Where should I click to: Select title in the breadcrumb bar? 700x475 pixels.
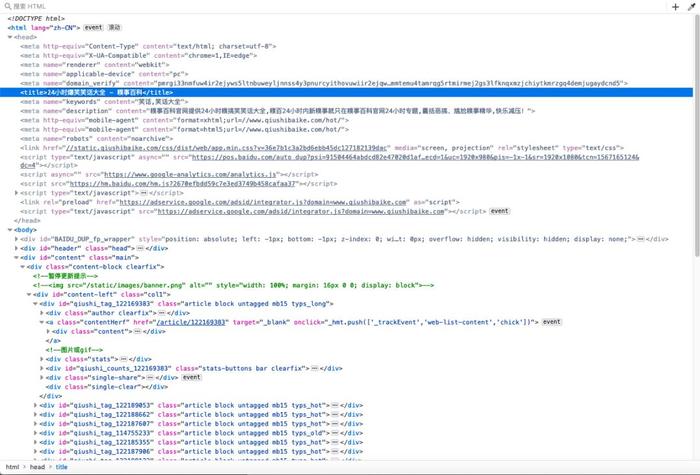62,467
